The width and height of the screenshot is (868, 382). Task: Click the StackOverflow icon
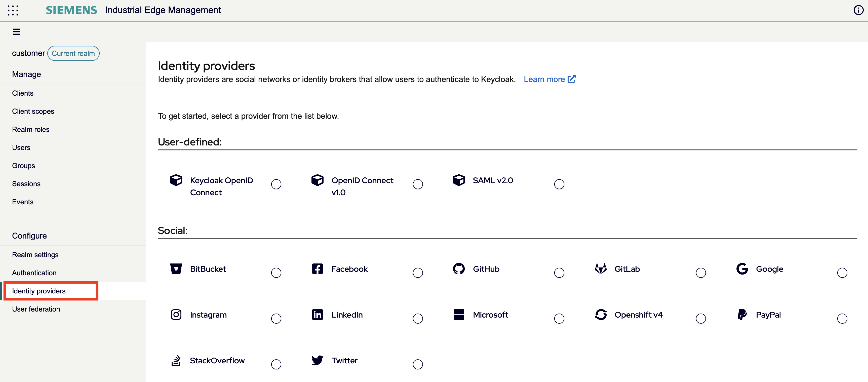click(x=176, y=360)
